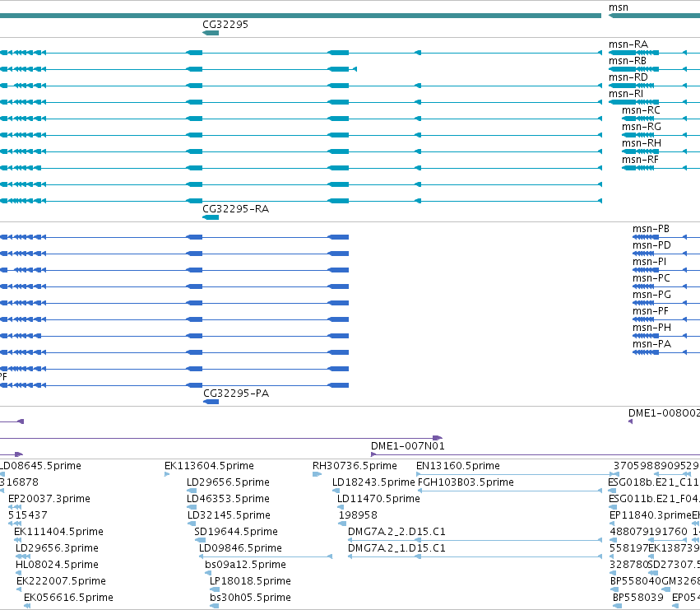
Task: Open the bs09a12.5prime EST label
Action: click(246, 565)
